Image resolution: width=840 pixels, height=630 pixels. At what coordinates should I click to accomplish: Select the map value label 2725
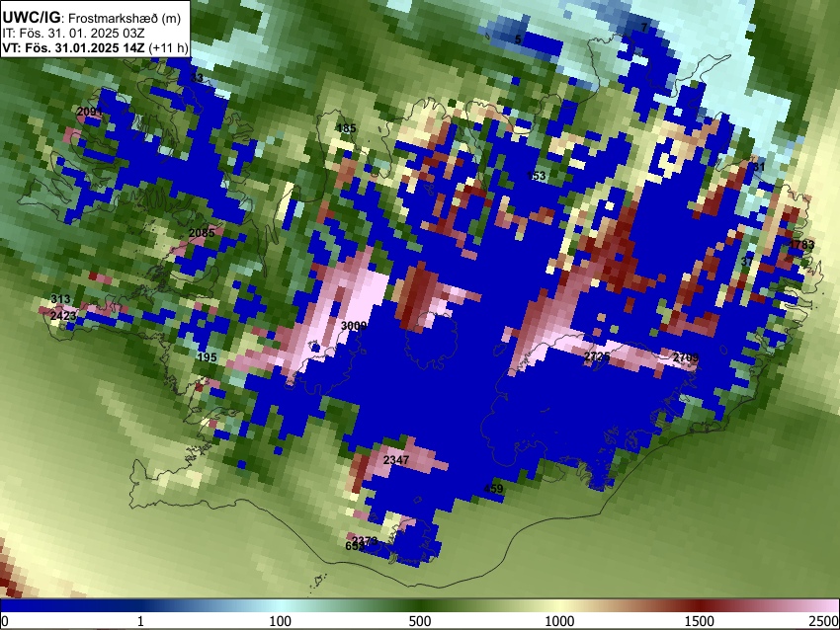point(597,356)
